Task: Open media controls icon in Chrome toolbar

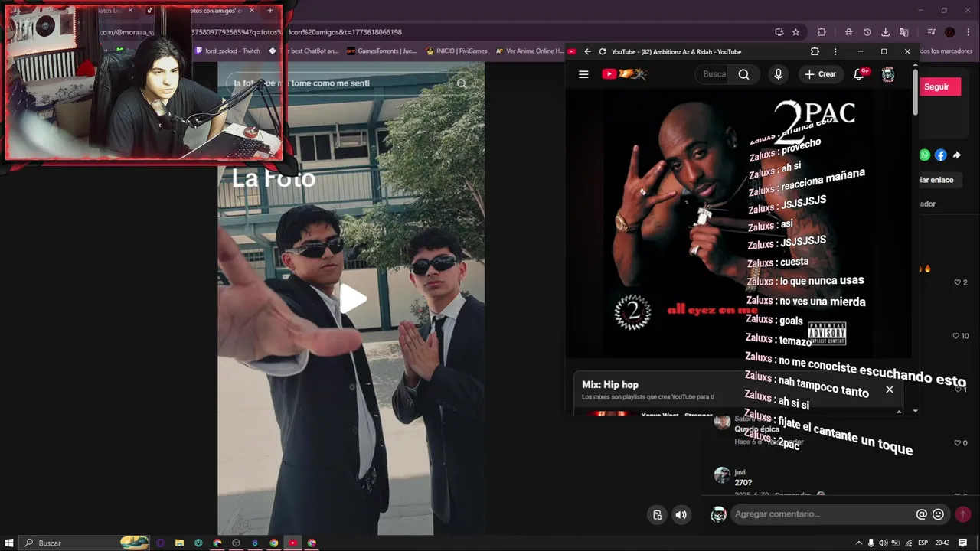Action: click(931, 32)
